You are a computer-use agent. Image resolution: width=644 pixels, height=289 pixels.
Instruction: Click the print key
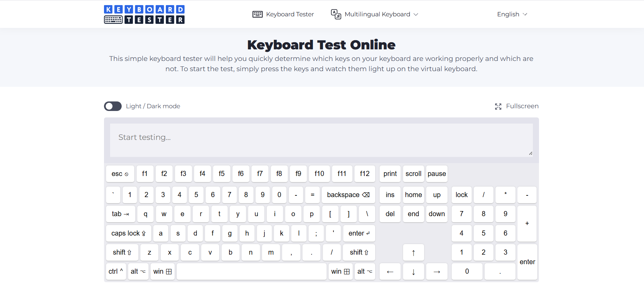pyautogui.click(x=390, y=174)
